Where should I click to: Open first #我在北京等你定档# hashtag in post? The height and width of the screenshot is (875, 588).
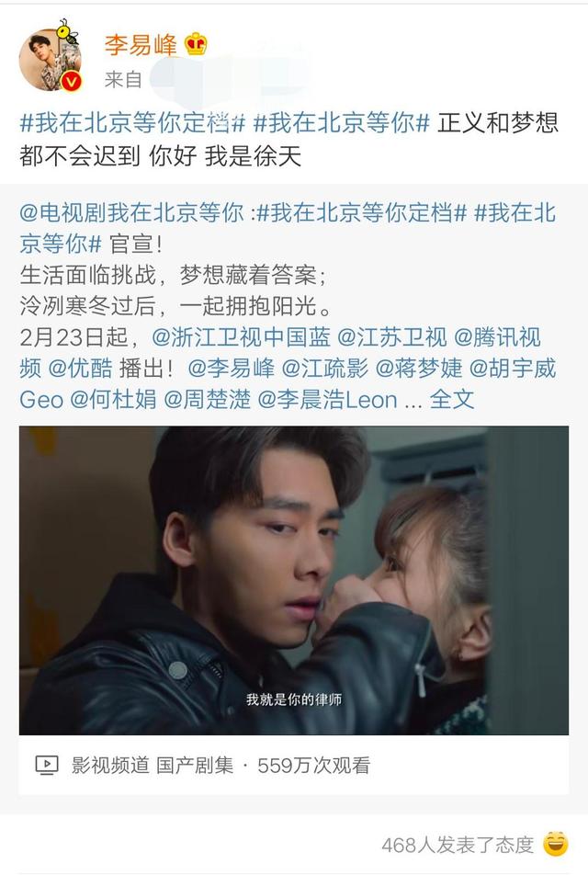pos(133,123)
